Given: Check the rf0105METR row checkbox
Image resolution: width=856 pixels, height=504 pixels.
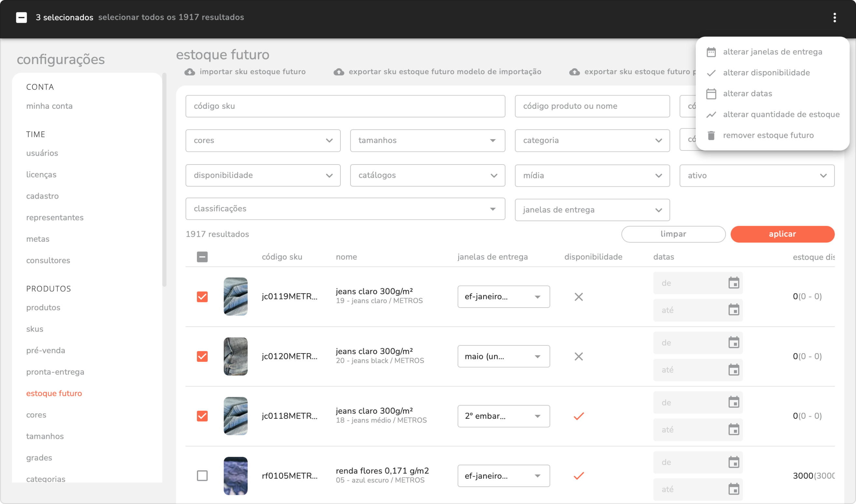Looking at the screenshot, I should pos(202,476).
